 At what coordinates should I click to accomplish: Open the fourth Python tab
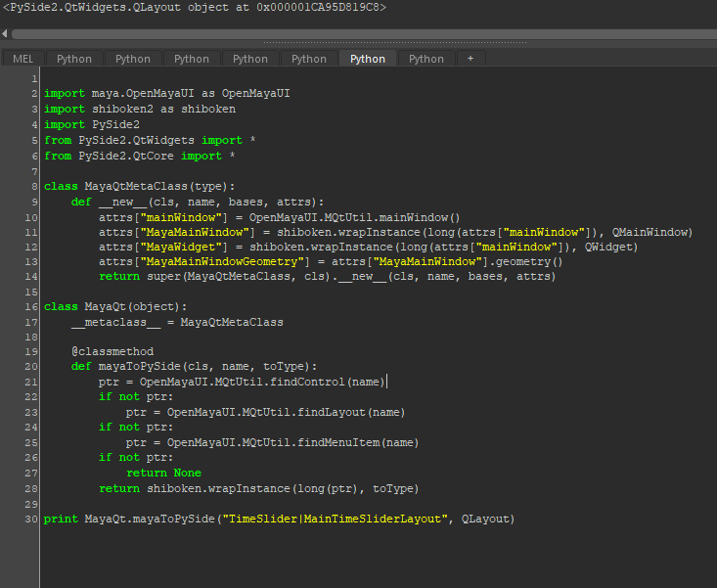250,59
